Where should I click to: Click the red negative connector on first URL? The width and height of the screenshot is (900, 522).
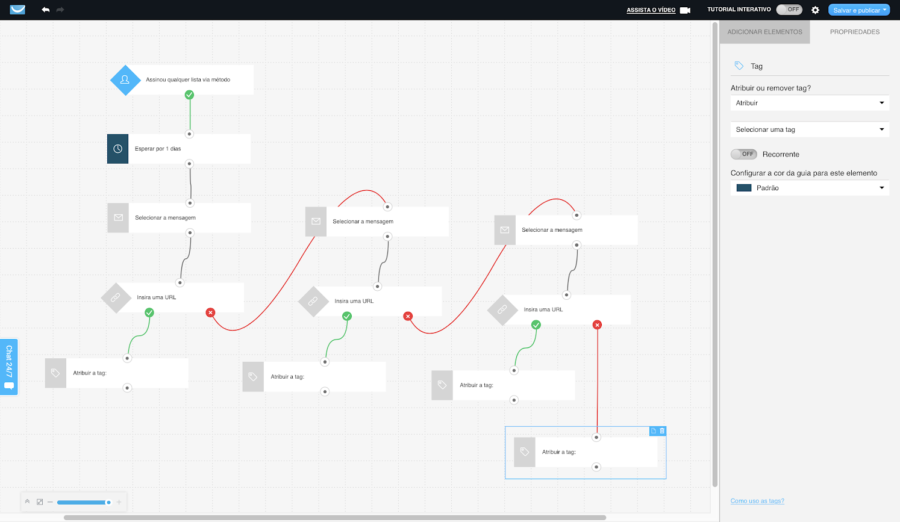pyautogui.click(x=210, y=312)
